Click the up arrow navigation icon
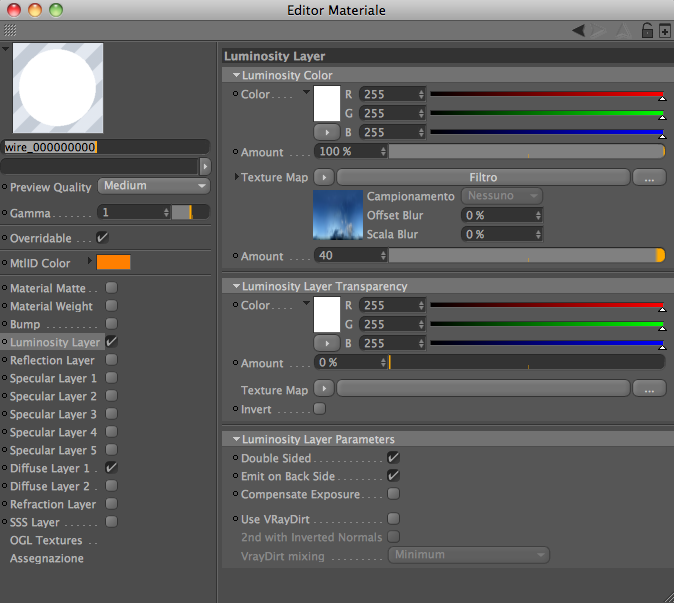This screenshot has width=674, height=603. pos(623,31)
